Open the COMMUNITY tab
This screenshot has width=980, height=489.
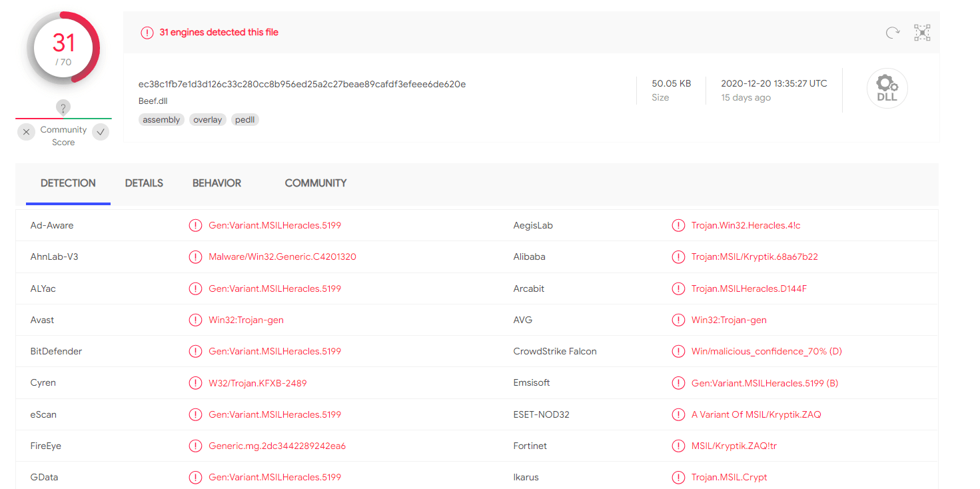[316, 183]
